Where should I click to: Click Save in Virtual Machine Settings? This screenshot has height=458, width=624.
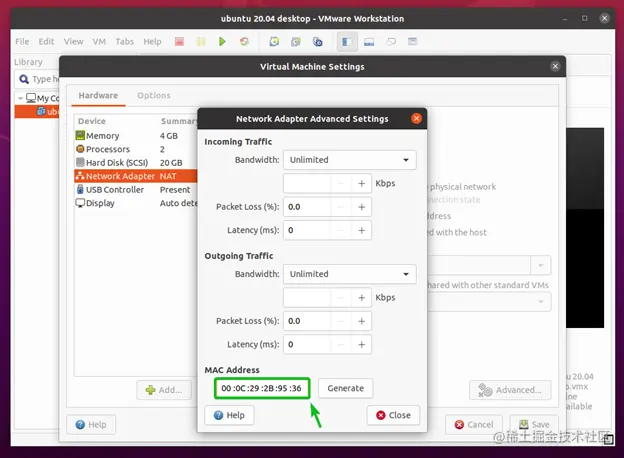[x=534, y=425]
